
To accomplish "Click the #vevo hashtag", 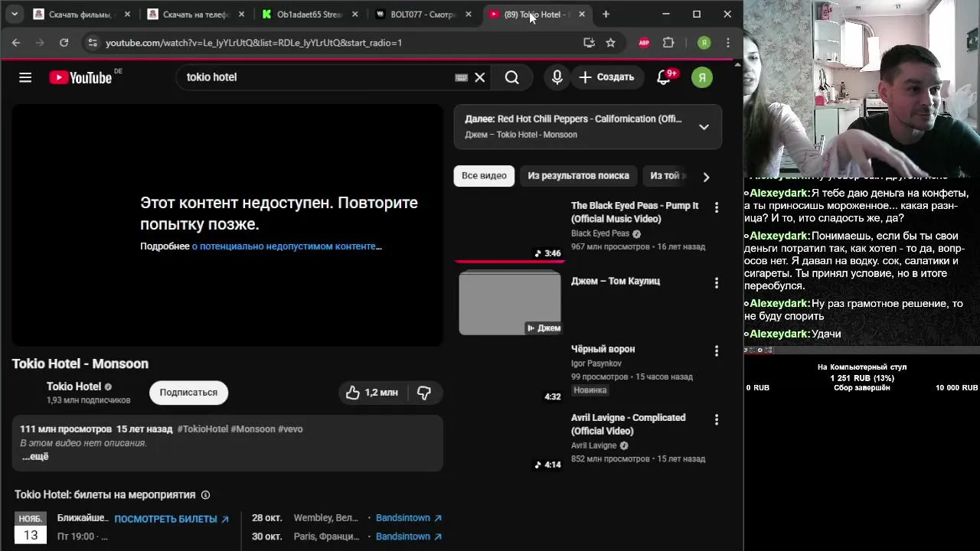I will (290, 429).
